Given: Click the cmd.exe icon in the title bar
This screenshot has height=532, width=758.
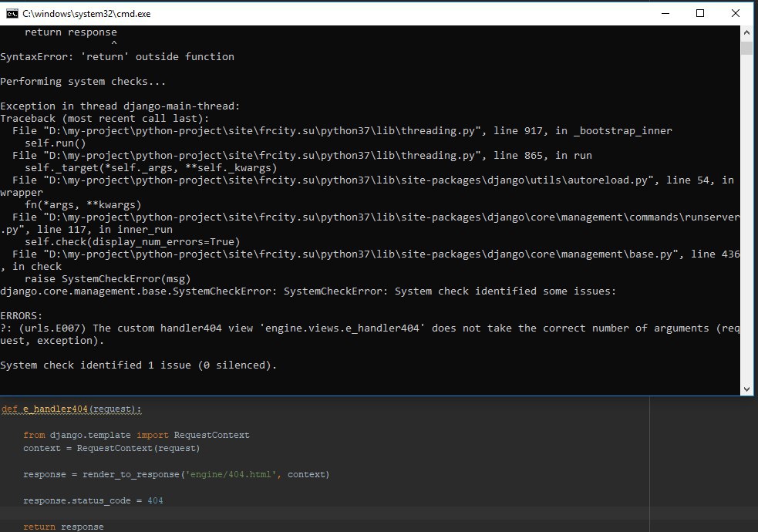Looking at the screenshot, I should tap(12, 14).
